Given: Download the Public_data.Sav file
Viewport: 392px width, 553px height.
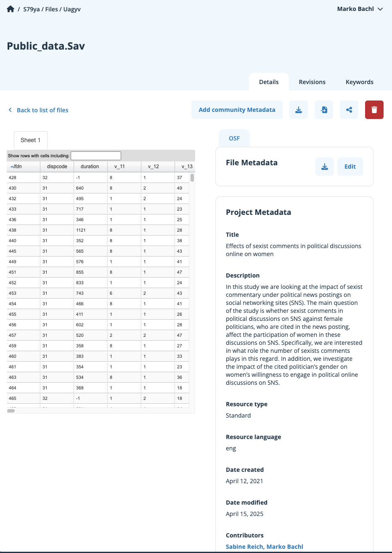Looking at the screenshot, I should click(x=299, y=110).
